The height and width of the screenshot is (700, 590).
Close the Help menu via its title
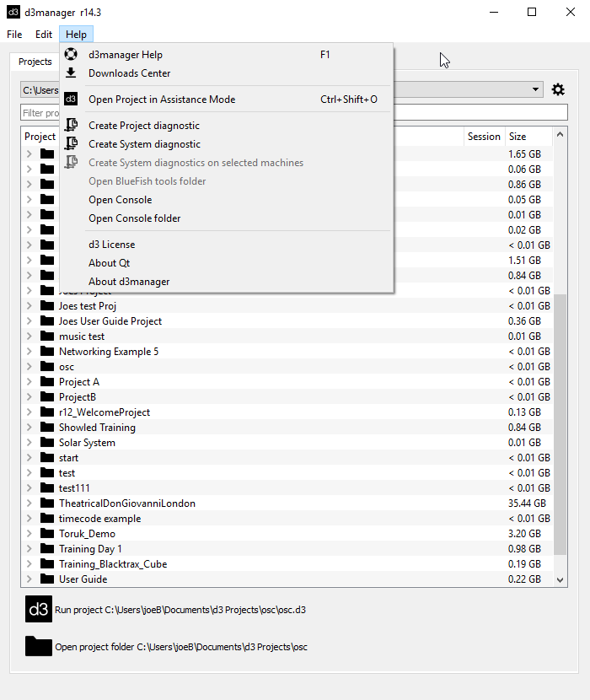point(76,35)
